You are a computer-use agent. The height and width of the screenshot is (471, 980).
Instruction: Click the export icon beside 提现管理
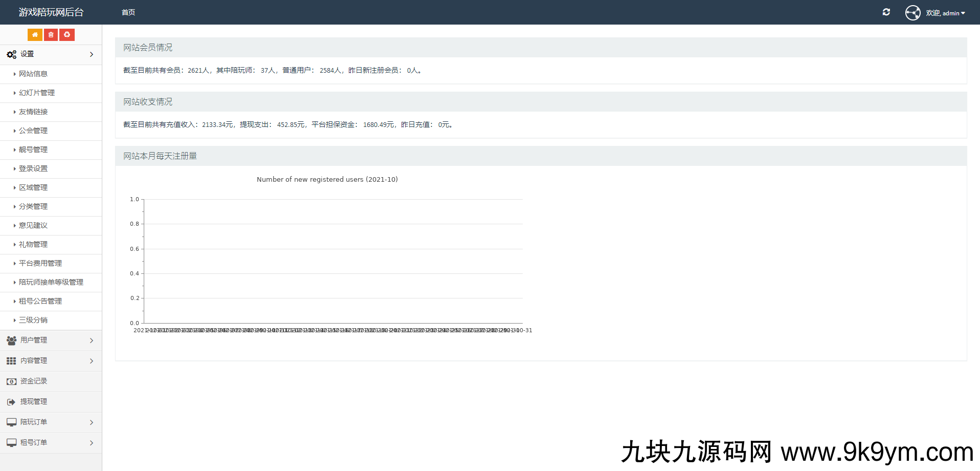11,401
